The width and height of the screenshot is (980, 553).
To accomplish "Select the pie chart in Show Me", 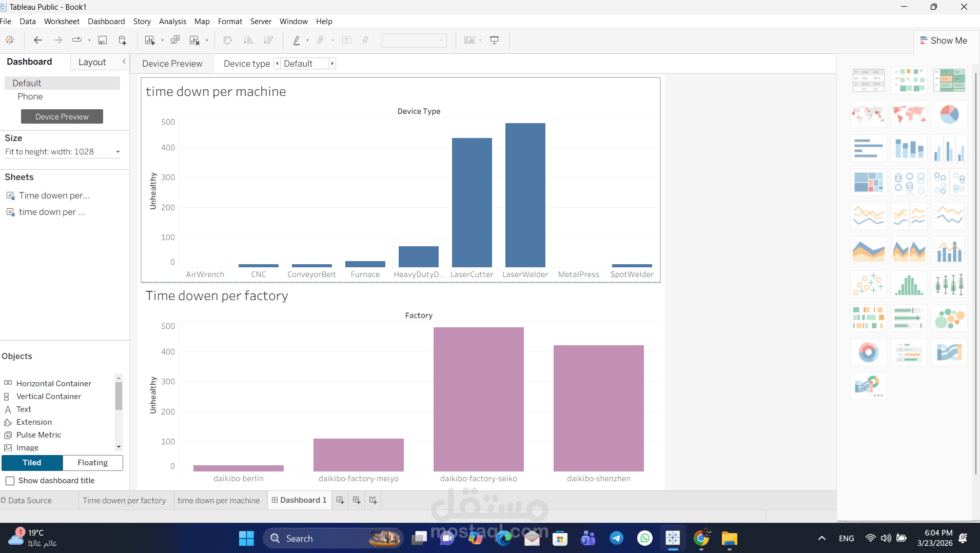I will [x=949, y=114].
